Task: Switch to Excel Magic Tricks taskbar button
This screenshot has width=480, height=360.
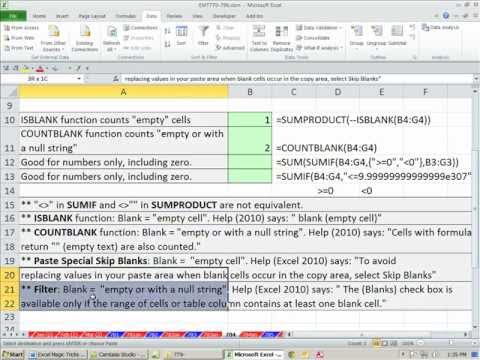Action: click(x=58, y=354)
